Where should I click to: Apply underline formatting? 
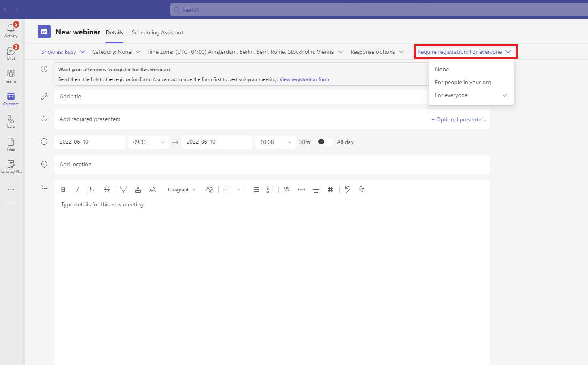pyautogui.click(x=92, y=189)
